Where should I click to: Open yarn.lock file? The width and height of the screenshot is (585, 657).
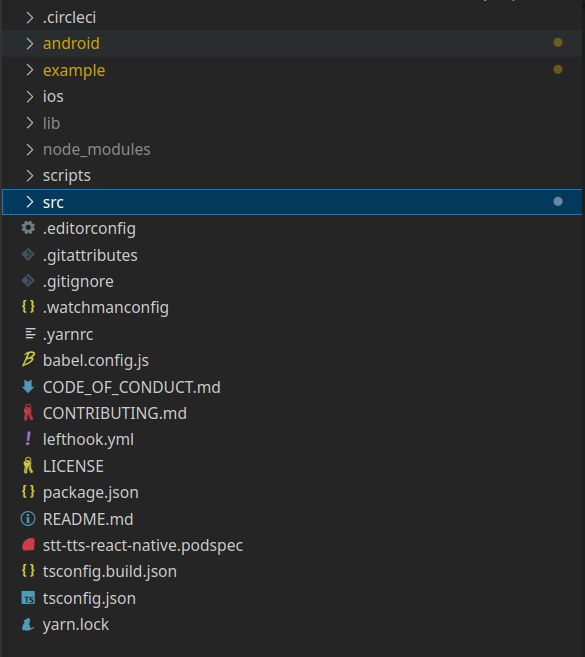tap(76, 625)
